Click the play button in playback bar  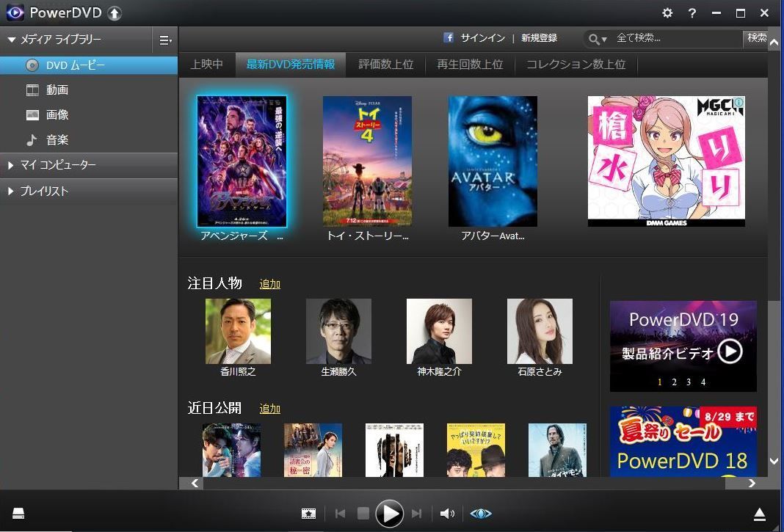click(x=389, y=514)
